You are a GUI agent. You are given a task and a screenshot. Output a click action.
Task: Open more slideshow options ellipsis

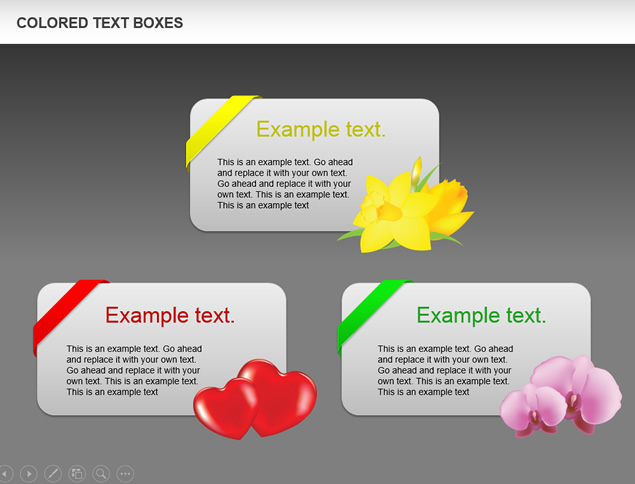tap(125, 473)
